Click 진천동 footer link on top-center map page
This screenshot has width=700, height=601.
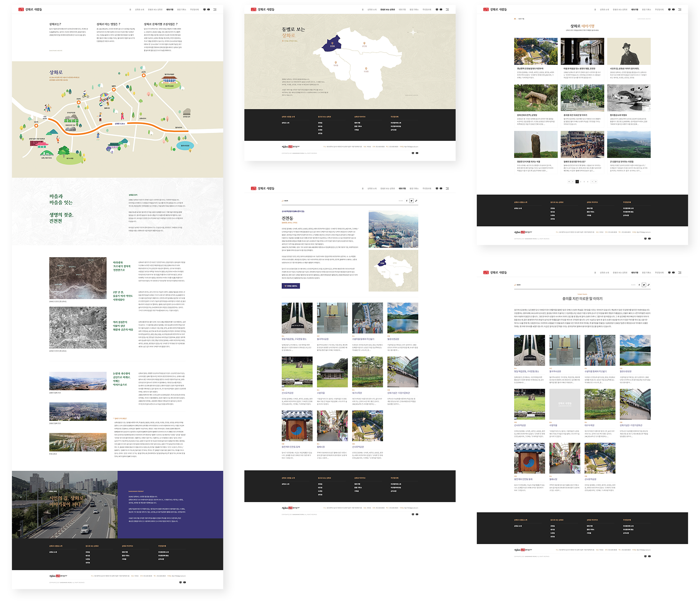320,123
